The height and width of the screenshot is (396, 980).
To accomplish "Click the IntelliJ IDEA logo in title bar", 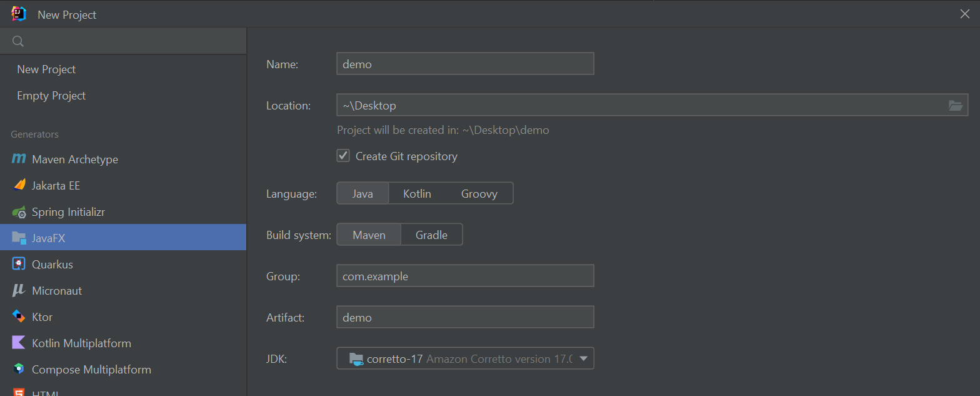I will pyautogui.click(x=19, y=14).
